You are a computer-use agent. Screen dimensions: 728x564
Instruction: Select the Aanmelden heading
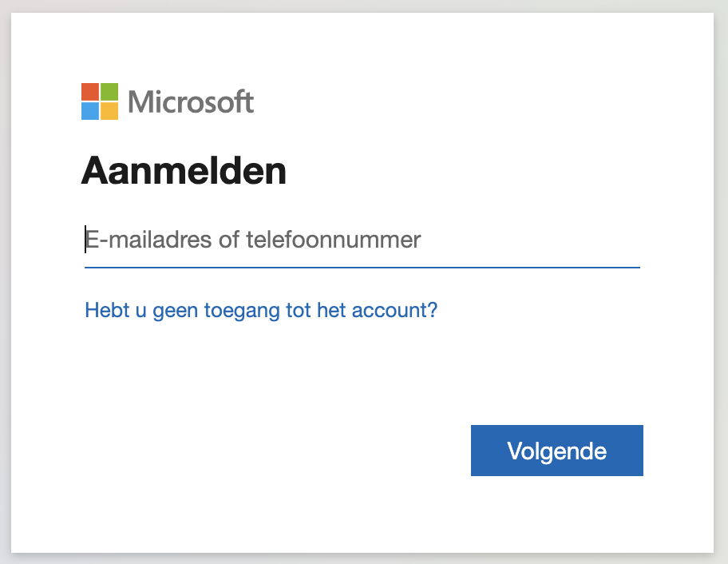click(184, 171)
